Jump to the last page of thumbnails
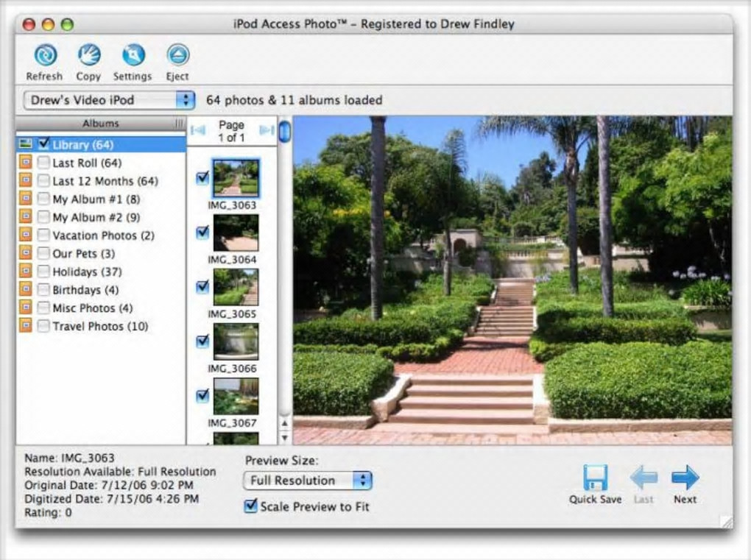 pyautogui.click(x=267, y=130)
